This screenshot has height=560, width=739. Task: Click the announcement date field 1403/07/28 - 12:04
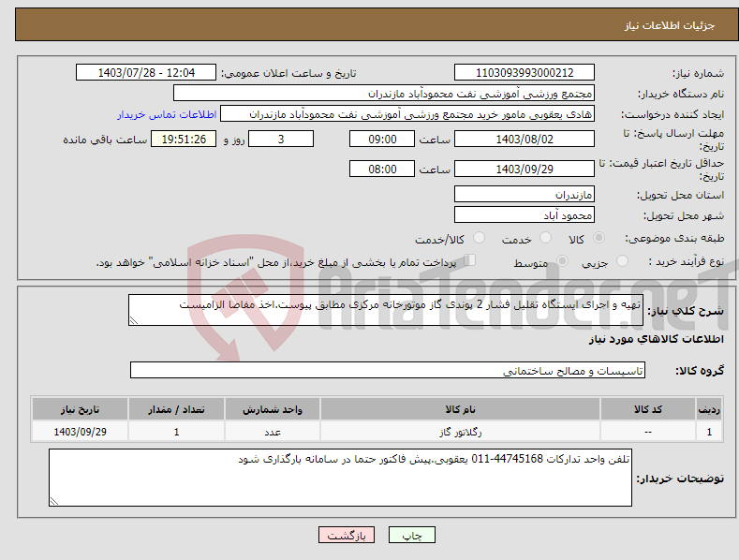[146, 73]
